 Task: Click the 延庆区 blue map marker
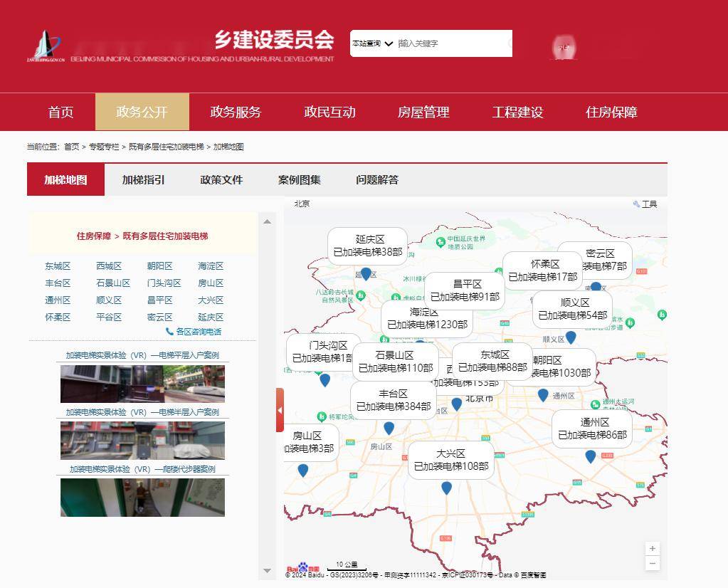click(x=365, y=275)
